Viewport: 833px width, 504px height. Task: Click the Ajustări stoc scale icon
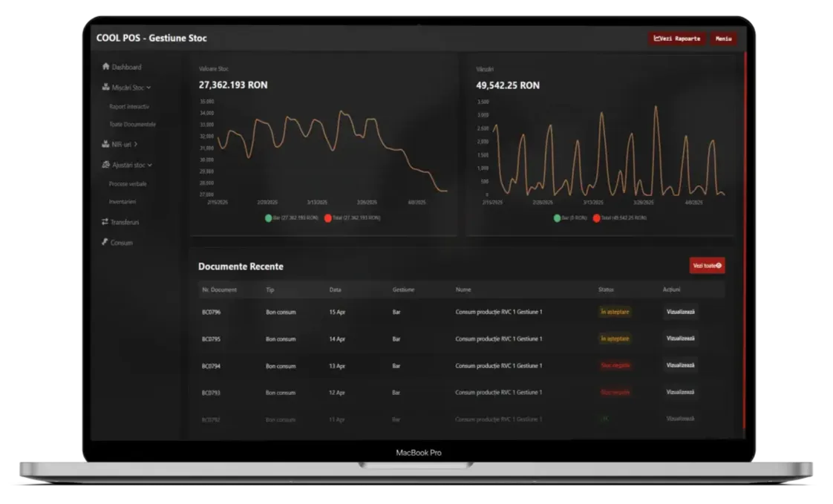pos(105,165)
